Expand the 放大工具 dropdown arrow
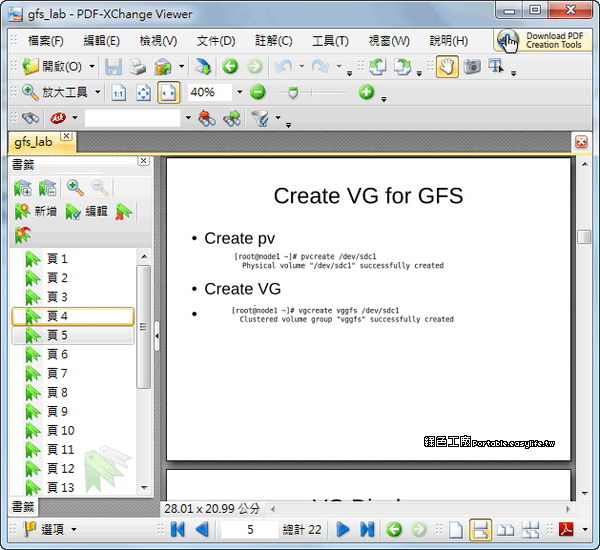This screenshot has width=600, height=550. pos(98,92)
